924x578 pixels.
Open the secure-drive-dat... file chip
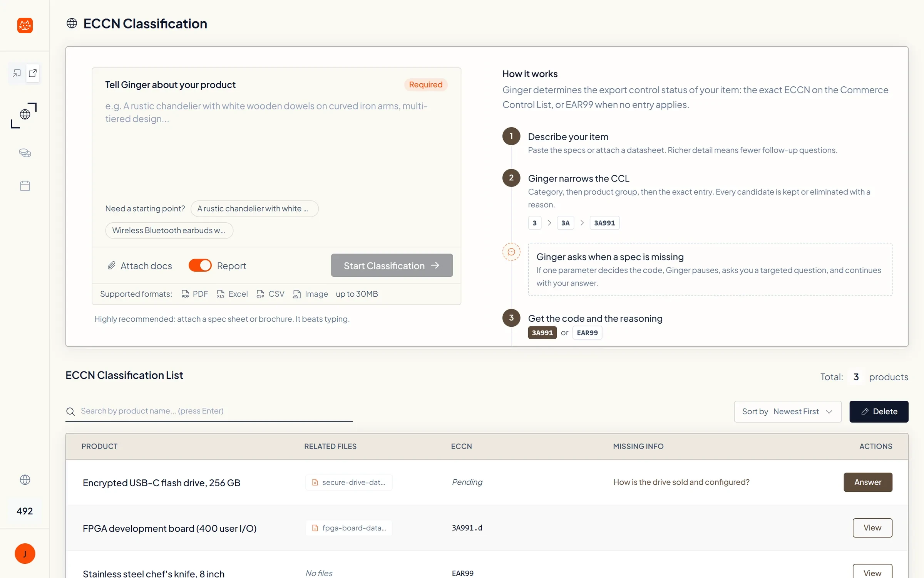pyautogui.click(x=349, y=482)
